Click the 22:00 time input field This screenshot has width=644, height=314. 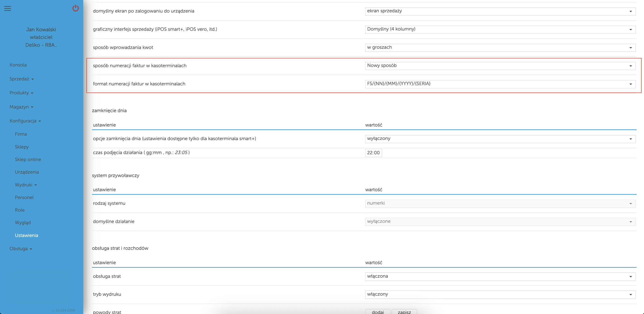[x=374, y=153]
